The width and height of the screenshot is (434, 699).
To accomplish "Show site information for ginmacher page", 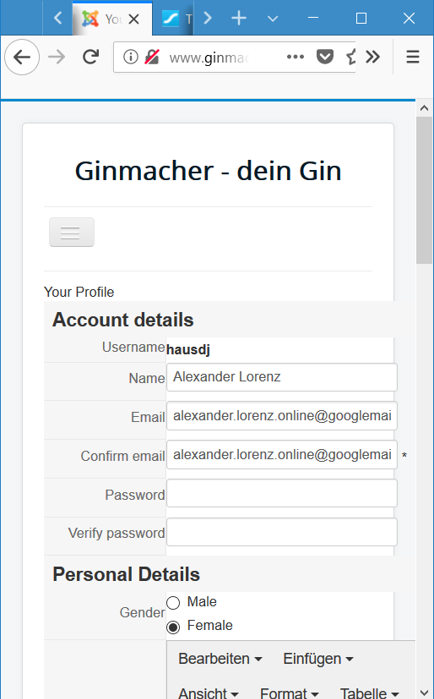I will coord(131,57).
